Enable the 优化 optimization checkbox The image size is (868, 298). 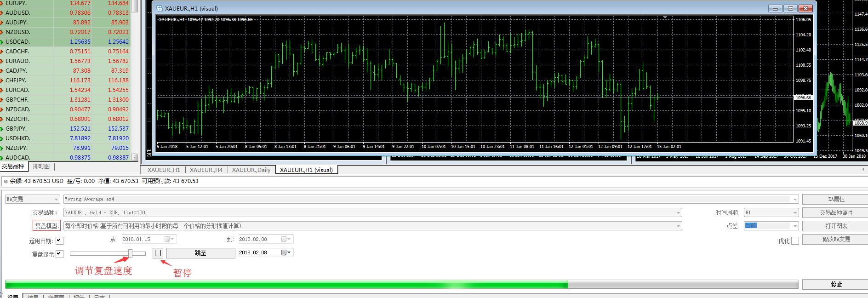point(795,241)
